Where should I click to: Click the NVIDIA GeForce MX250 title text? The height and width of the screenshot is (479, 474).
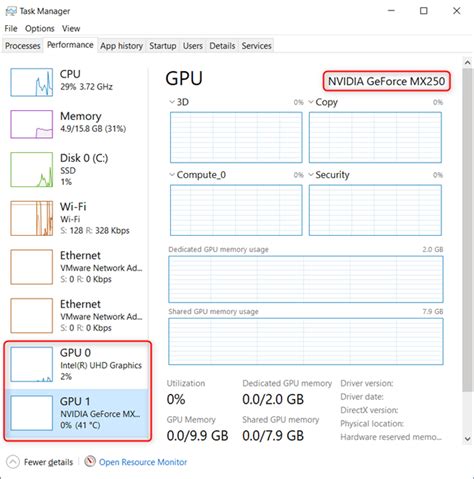(386, 81)
